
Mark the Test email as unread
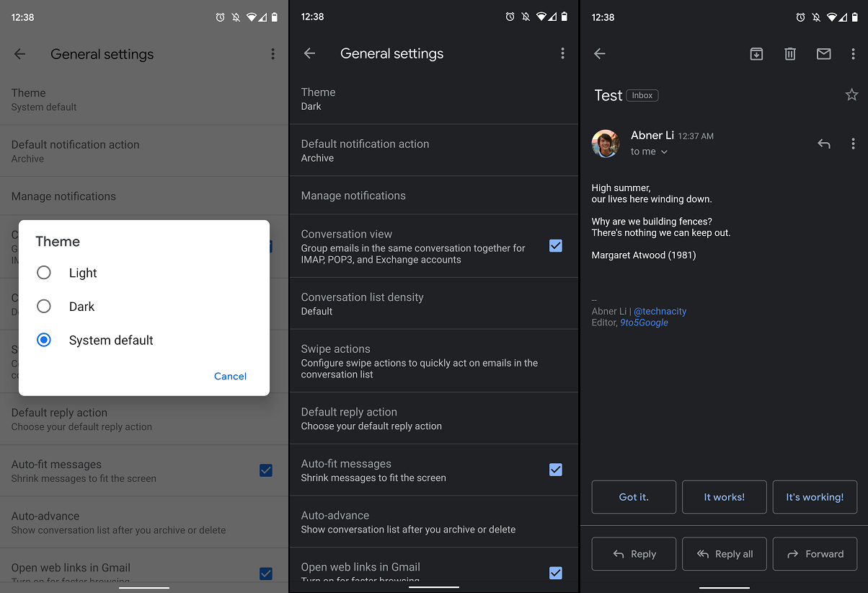(x=824, y=53)
